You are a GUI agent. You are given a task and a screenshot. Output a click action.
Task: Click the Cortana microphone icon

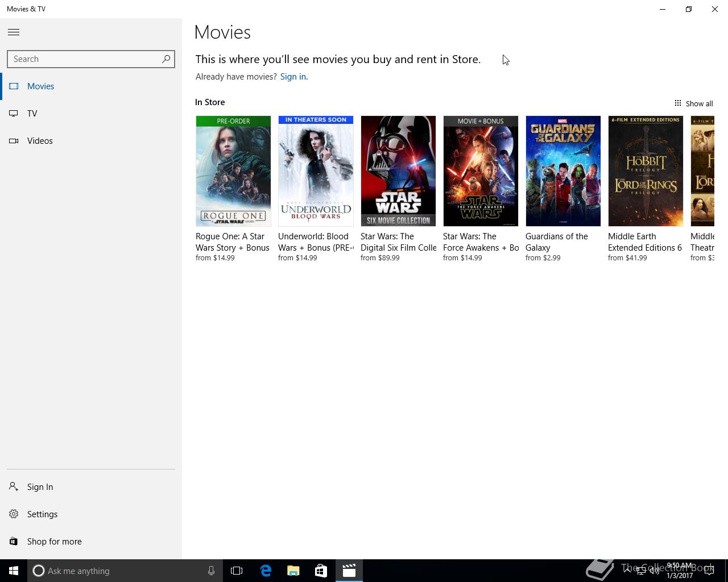pos(211,571)
